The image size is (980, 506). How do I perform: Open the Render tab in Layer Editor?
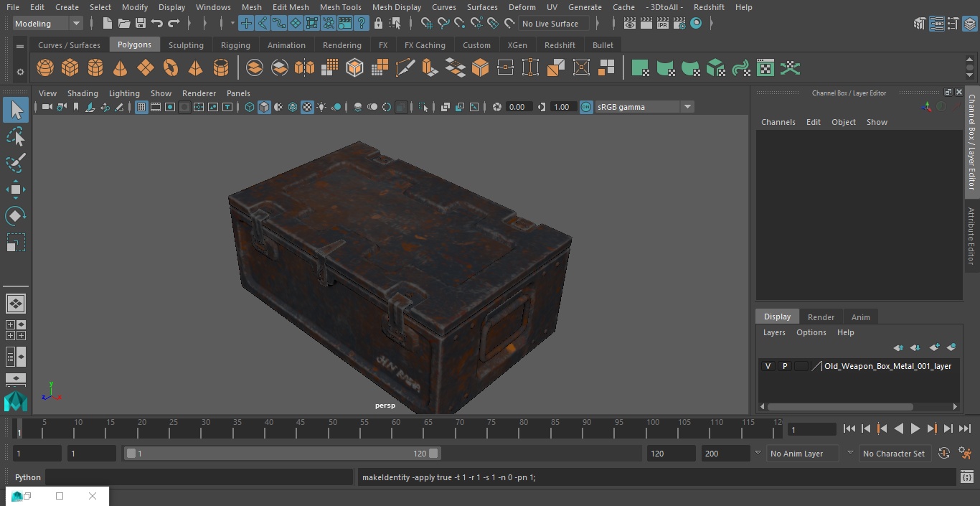click(821, 317)
